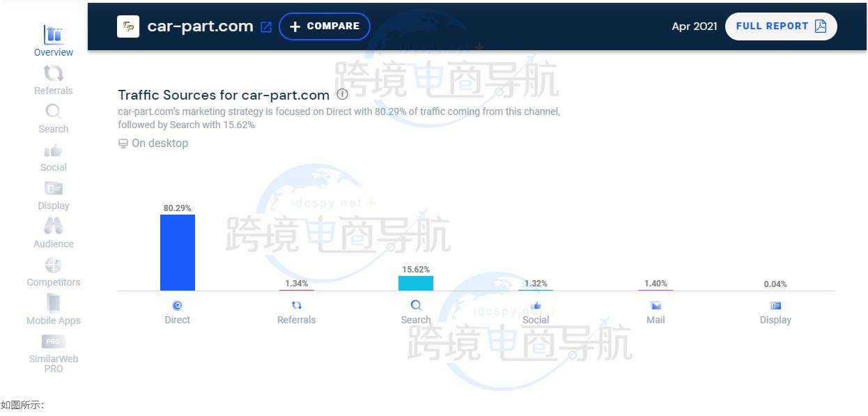868x416 pixels.
Task: Click the blue Direct 80.29% bar
Action: [178, 252]
